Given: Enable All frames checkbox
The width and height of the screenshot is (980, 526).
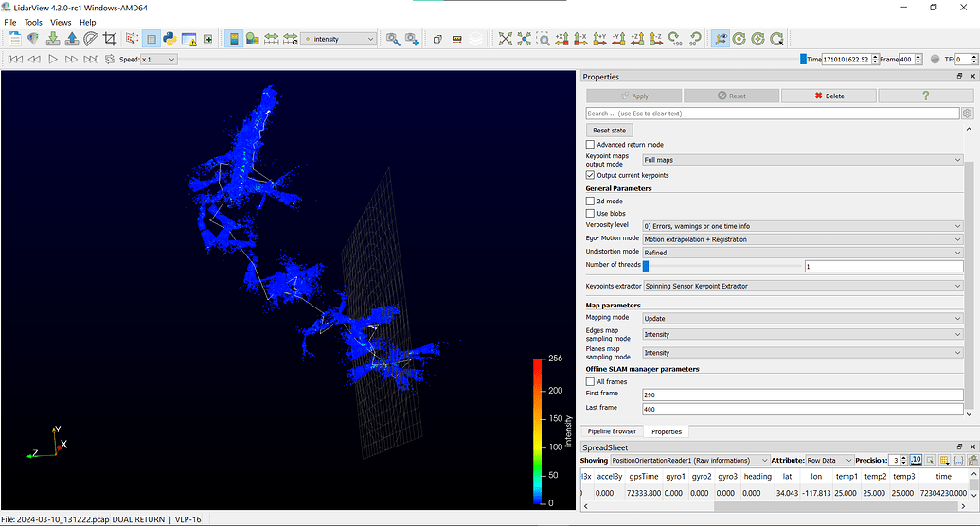Looking at the screenshot, I should point(590,381).
